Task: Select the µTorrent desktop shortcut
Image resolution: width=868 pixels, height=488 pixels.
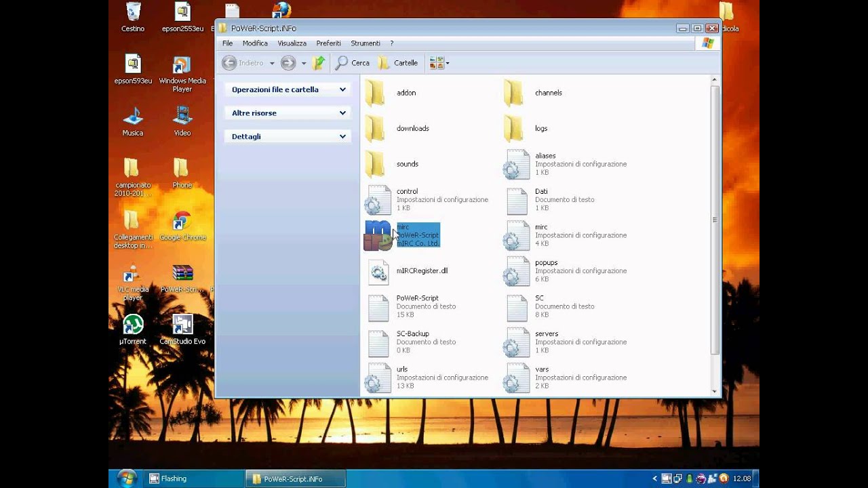Action: [x=133, y=329]
